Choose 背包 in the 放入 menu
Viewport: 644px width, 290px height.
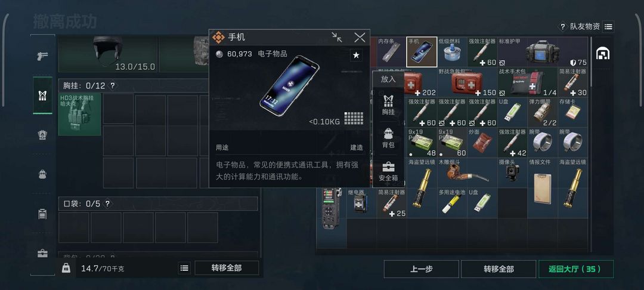pos(388,138)
